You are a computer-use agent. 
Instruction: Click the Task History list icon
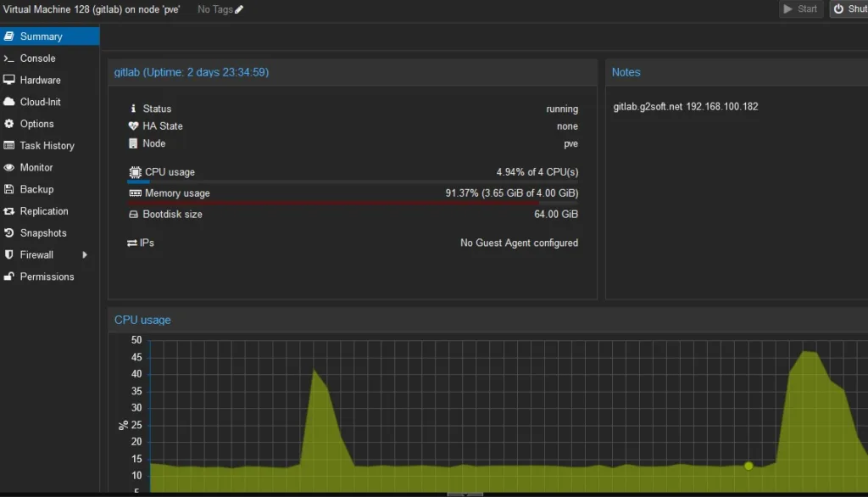pyautogui.click(x=8, y=145)
